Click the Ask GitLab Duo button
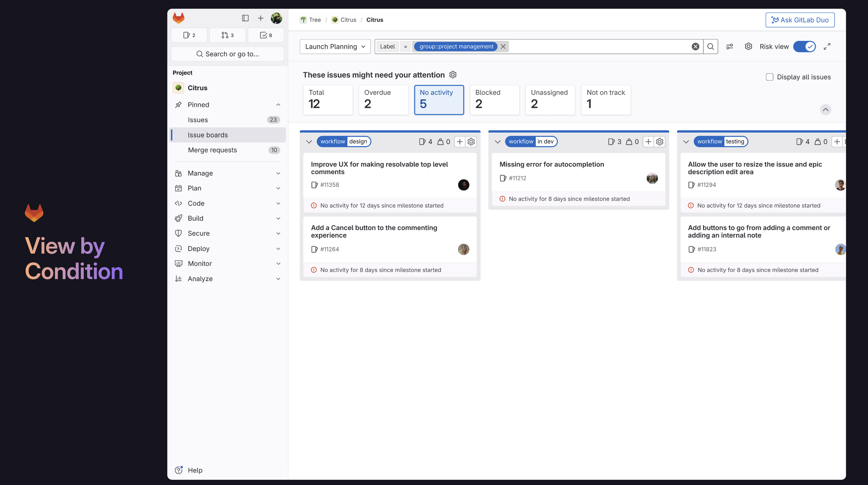This screenshot has height=485, width=868. click(800, 20)
